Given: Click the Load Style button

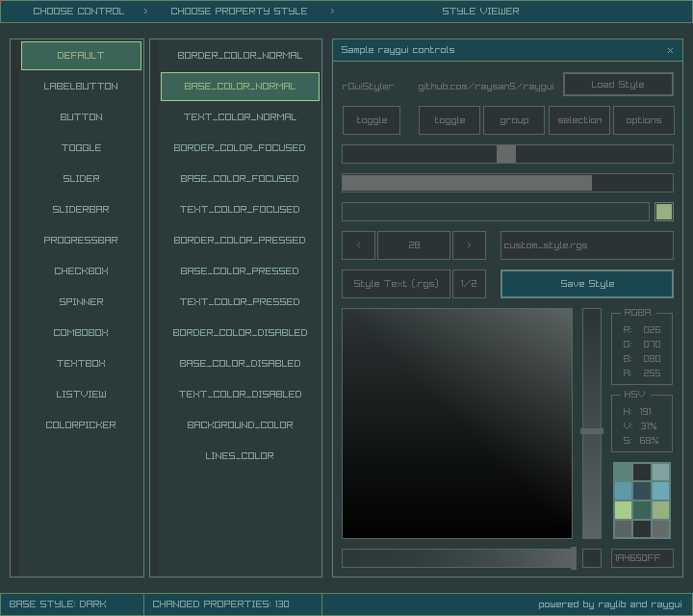Looking at the screenshot, I should (618, 85).
